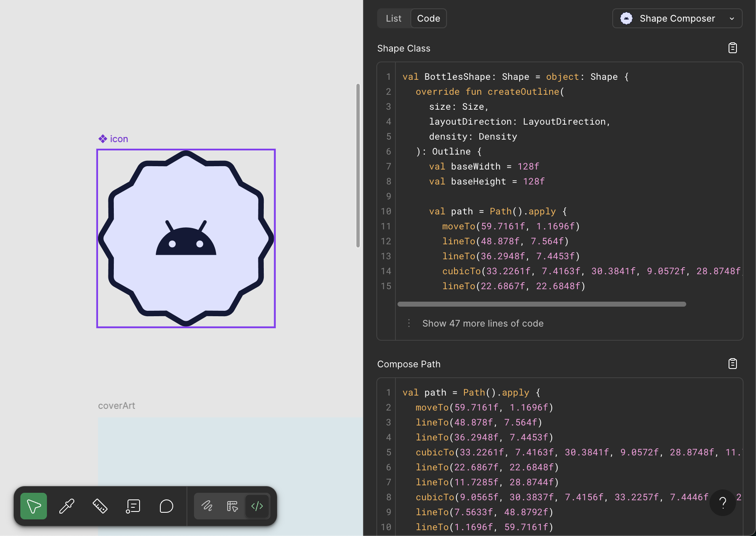
Task: Click the horizontal code scrollbar
Action: tap(542, 304)
